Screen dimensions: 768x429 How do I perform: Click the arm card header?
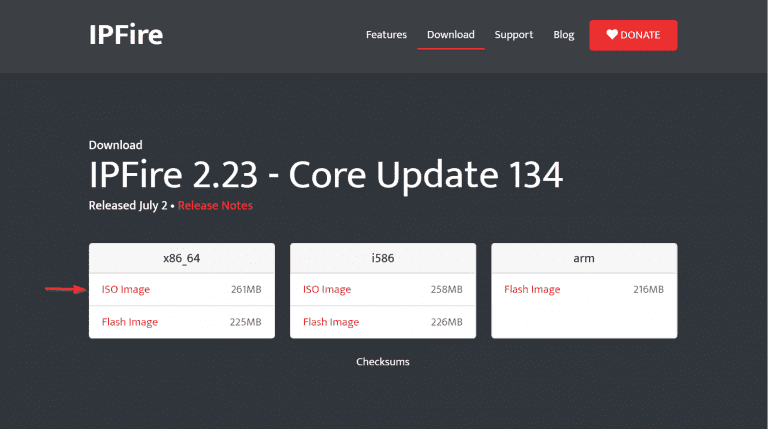[x=584, y=258]
